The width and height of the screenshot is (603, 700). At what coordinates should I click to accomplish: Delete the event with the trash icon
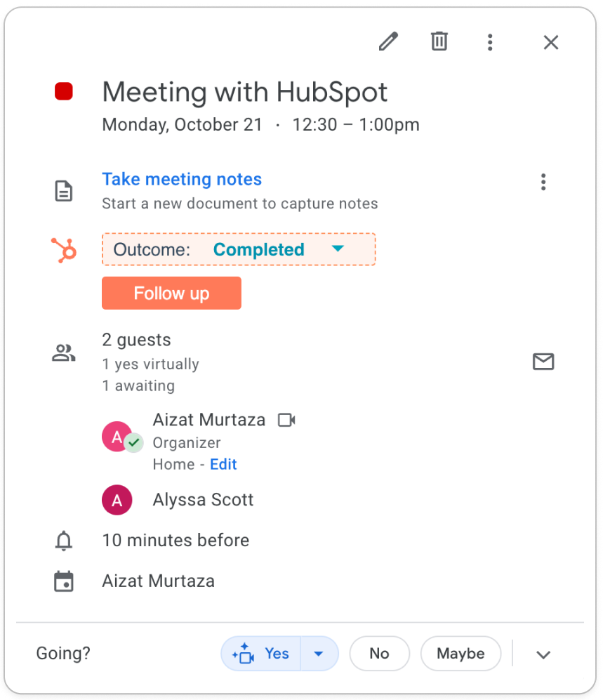pos(439,41)
